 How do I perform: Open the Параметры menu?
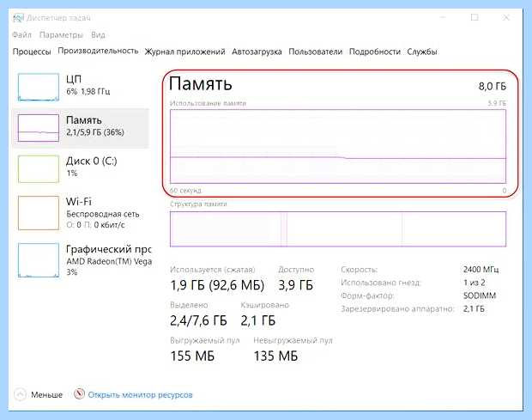(61, 35)
